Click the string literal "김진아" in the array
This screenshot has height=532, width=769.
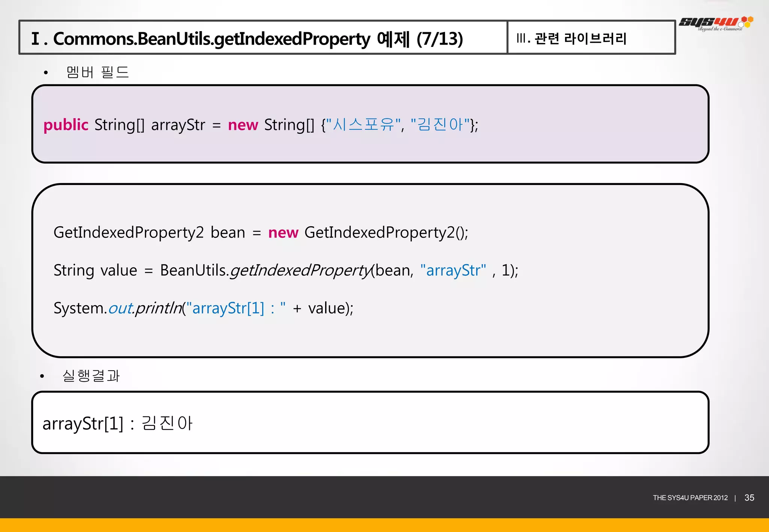coord(440,124)
